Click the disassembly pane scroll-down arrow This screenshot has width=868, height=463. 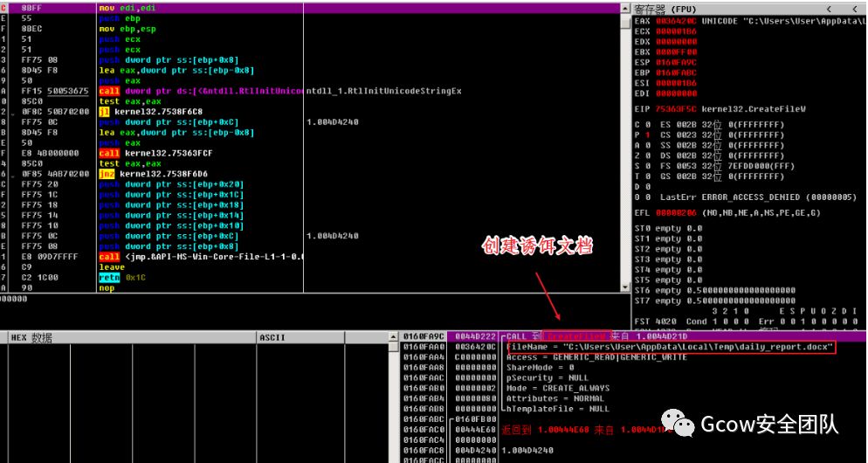tap(626, 287)
